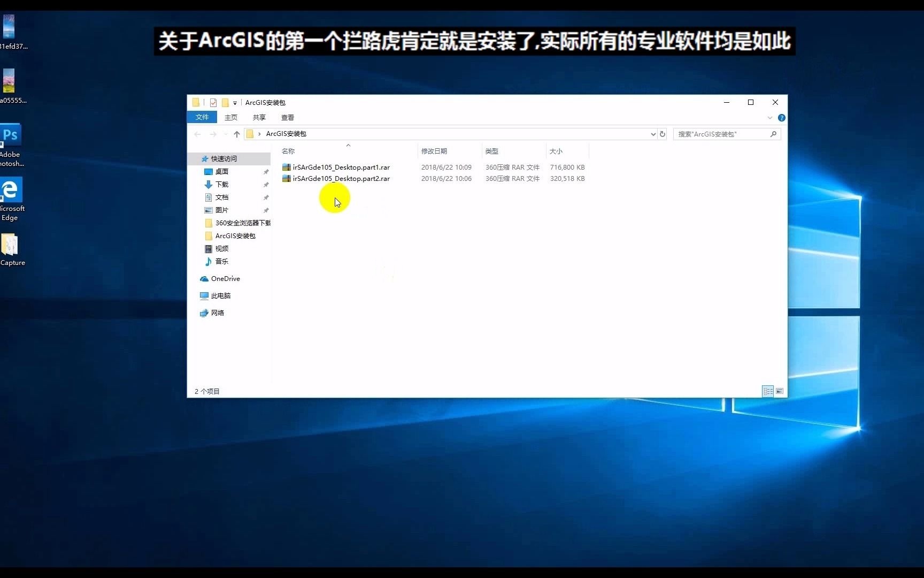Click the part1.rar archive icon
Screen dimensions: 924x578
287,168
